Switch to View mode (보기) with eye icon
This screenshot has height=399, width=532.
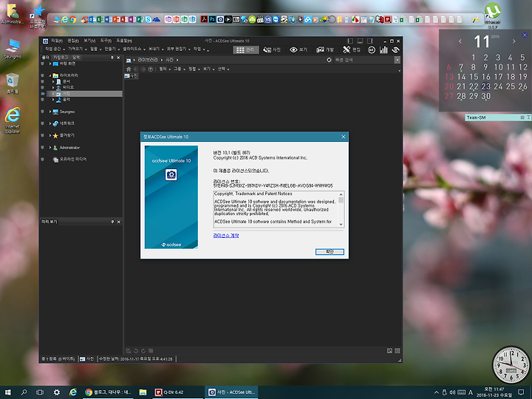(299, 50)
